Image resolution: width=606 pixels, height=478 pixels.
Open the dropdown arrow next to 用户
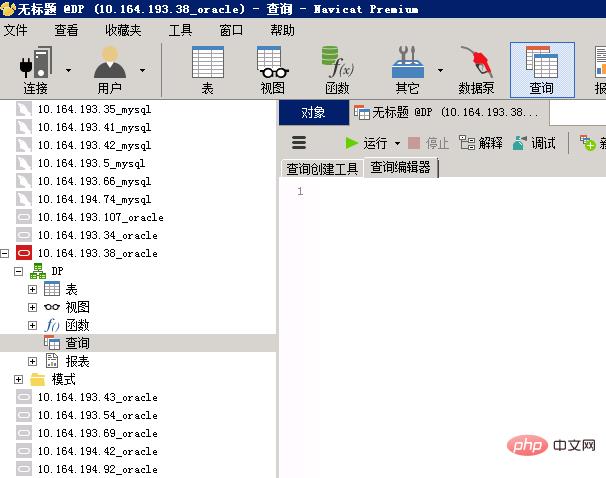[143, 70]
